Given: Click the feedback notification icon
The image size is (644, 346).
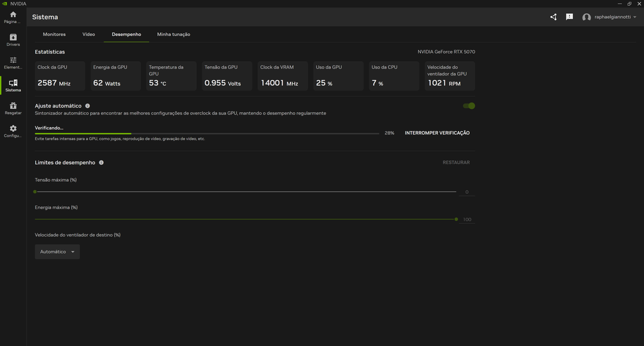Looking at the screenshot, I should click(x=569, y=17).
